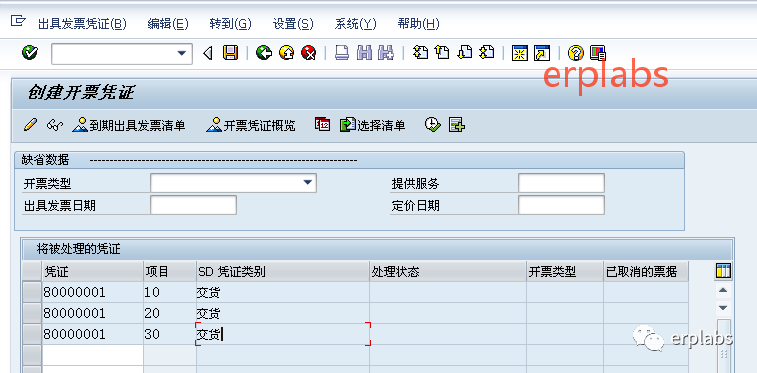Click 选择清单 button
Screen dimensions: 757x373
[373, 125]
